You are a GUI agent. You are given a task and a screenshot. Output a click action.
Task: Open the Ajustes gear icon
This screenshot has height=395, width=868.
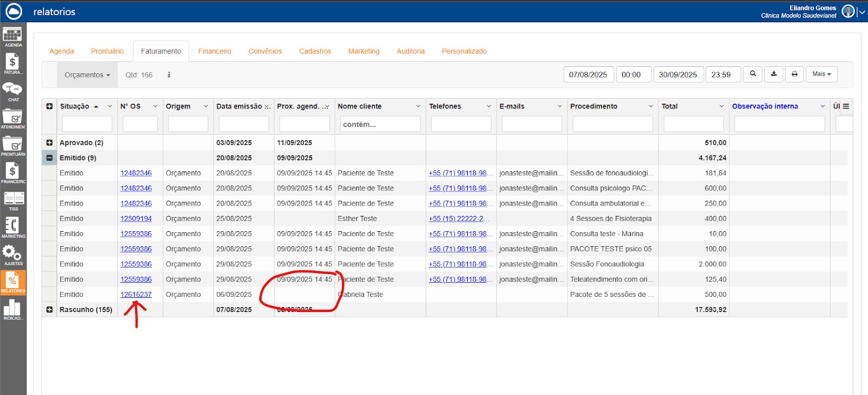[12, 254]
